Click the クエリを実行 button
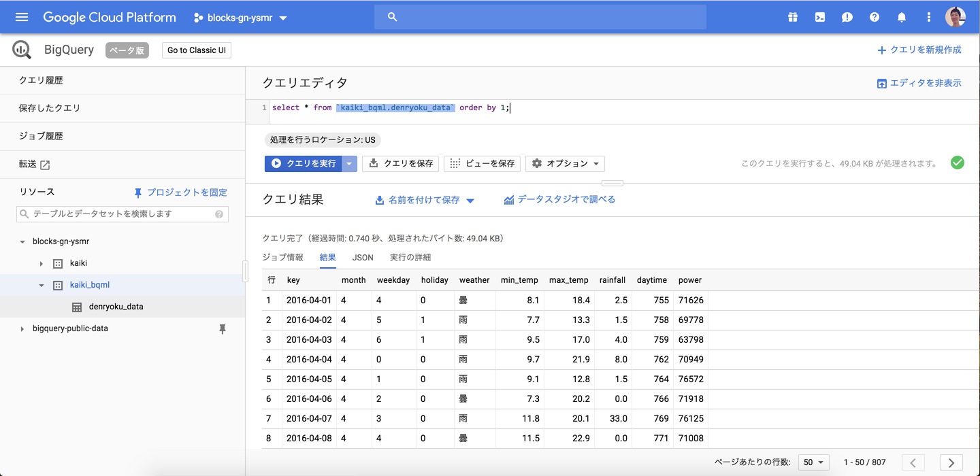Image resolution: width=980 pixels, height=476 pixels. click(x=303, y=163)
